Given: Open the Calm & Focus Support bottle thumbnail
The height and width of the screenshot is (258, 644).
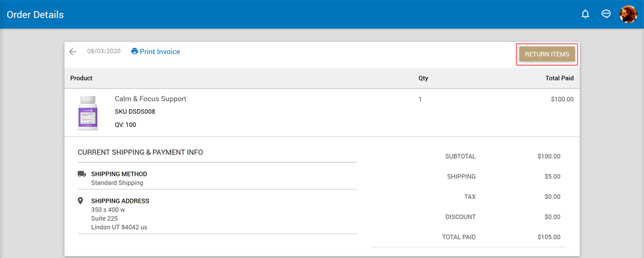Looking at the screenshot, I should (x=88, y=113).
